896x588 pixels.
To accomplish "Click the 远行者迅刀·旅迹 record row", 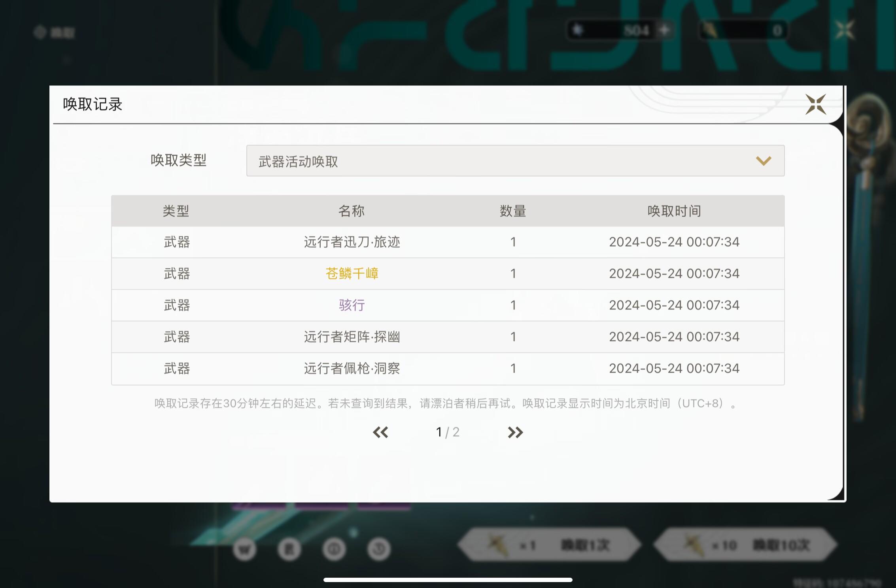I will pos(352,242).
